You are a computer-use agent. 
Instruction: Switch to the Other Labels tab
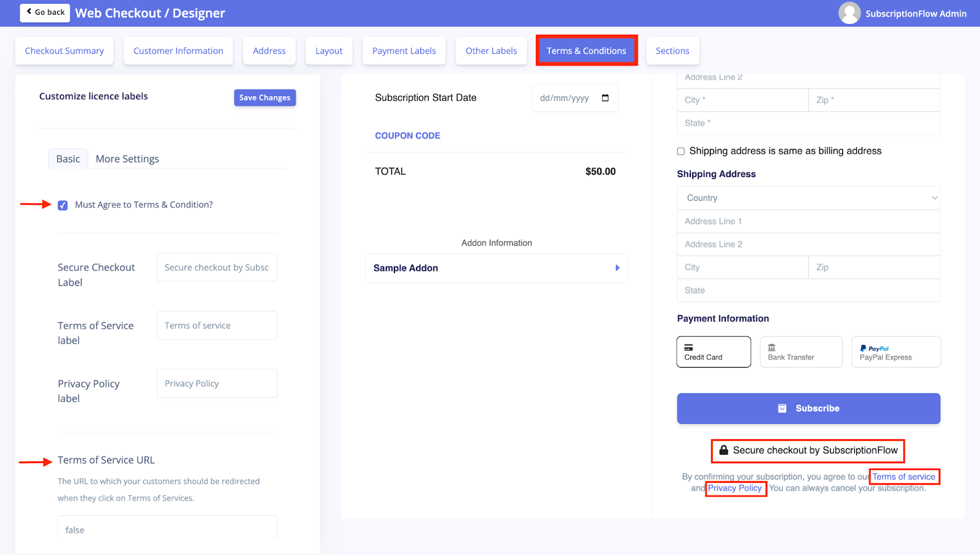click(491, 51)
